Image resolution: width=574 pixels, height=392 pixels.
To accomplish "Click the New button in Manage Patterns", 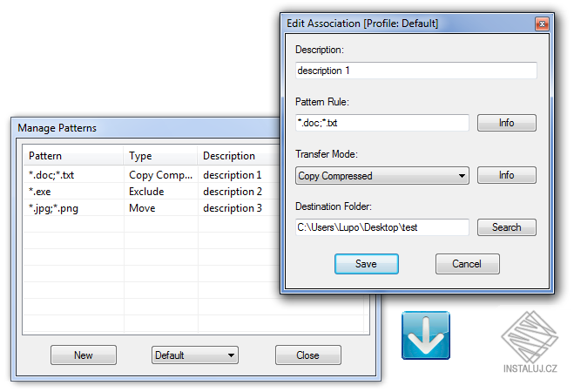I will coord(84,355).
